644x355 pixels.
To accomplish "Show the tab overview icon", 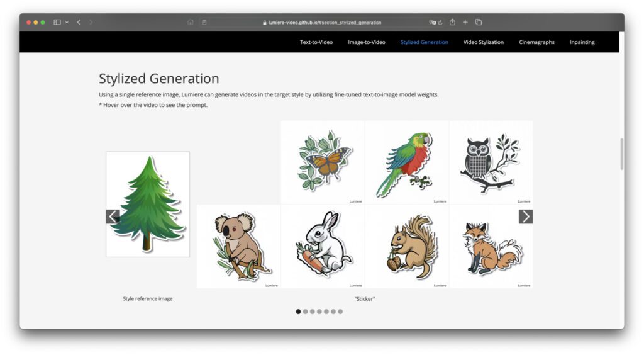I will click(x=479, y=22).
